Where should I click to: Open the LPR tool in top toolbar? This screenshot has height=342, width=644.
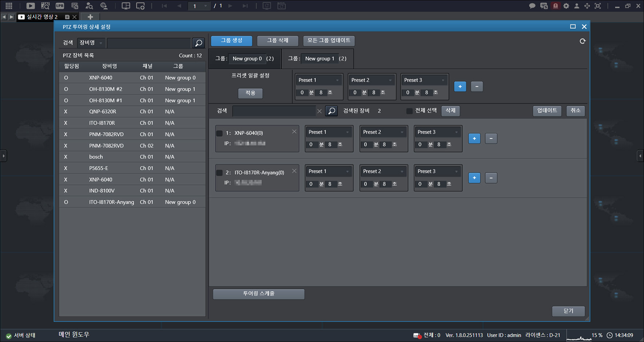(60, 6)
